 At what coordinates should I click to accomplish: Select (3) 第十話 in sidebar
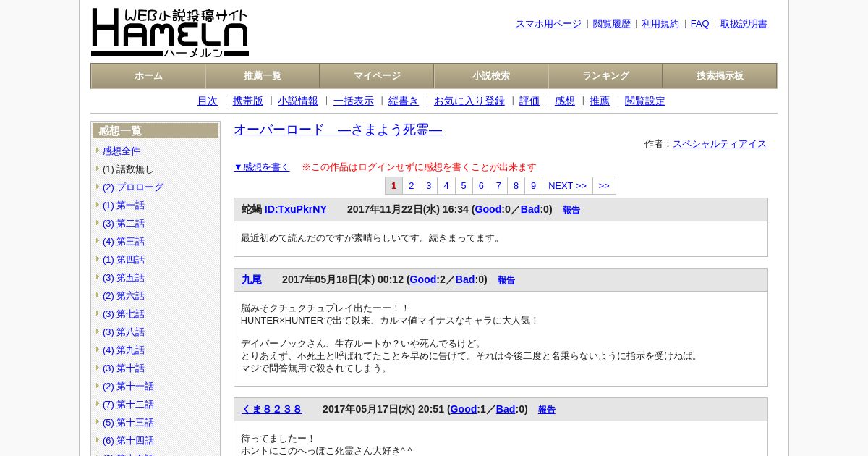point(124,368)
